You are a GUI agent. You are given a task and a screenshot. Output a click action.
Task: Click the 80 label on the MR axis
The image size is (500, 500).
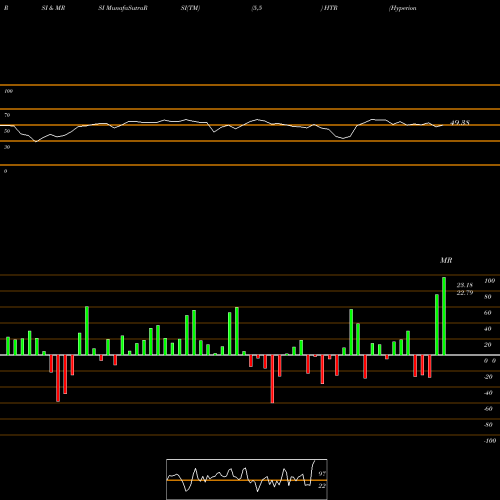click(488, 297)
